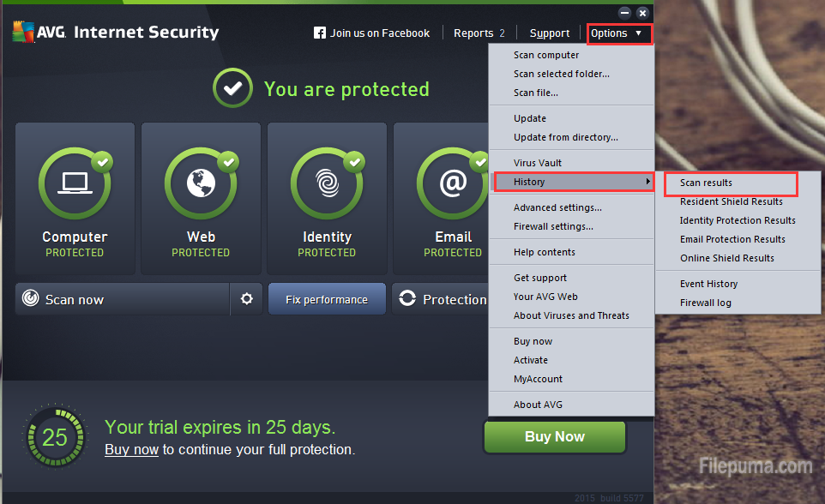825x504 pixels.
Task: Click the Computer protection laptop icon
Action: click(75, 182)
